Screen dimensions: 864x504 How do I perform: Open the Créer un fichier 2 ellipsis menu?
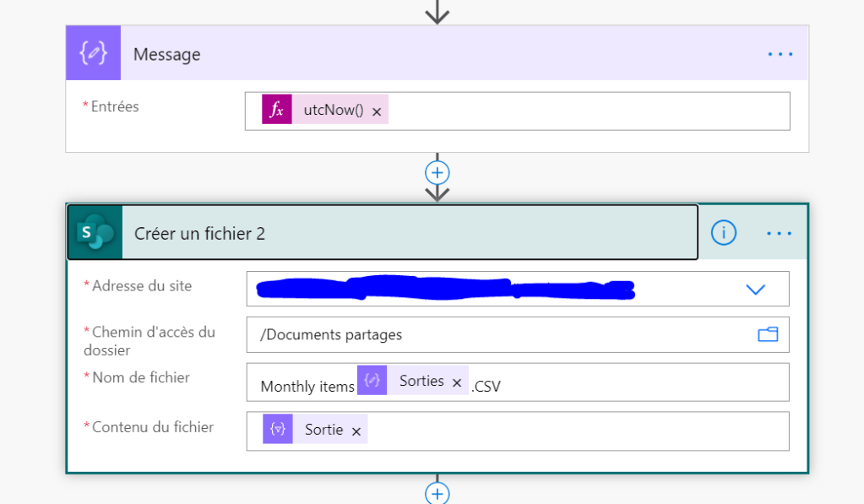pyautogui.click(x=779, y=233)
